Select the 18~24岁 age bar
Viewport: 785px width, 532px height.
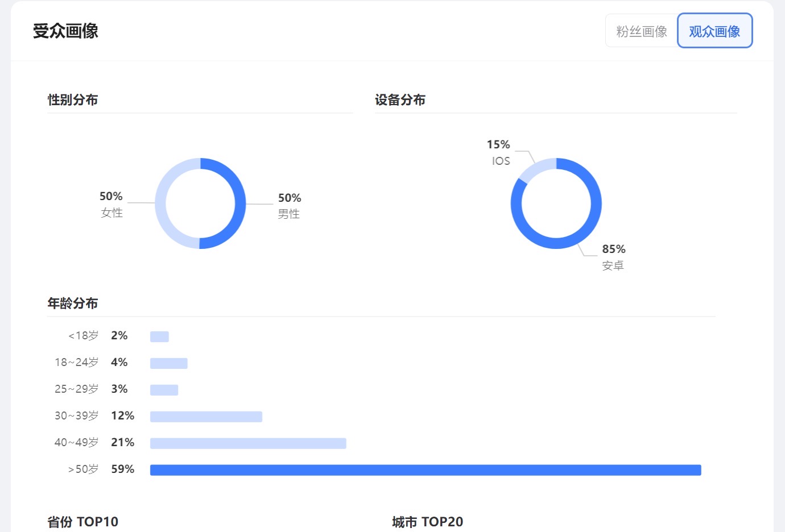tap(168, 363)
